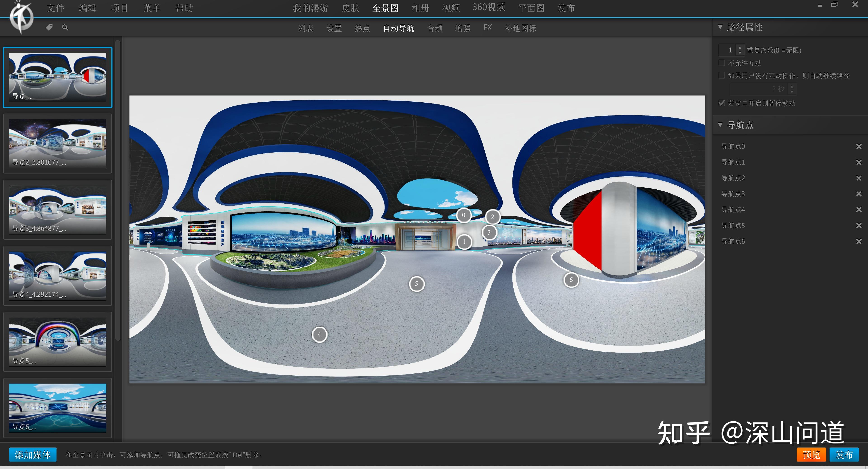868x469 pixels.
Task: Remove 导航点5 with its close icon
Action: (859, 225)
